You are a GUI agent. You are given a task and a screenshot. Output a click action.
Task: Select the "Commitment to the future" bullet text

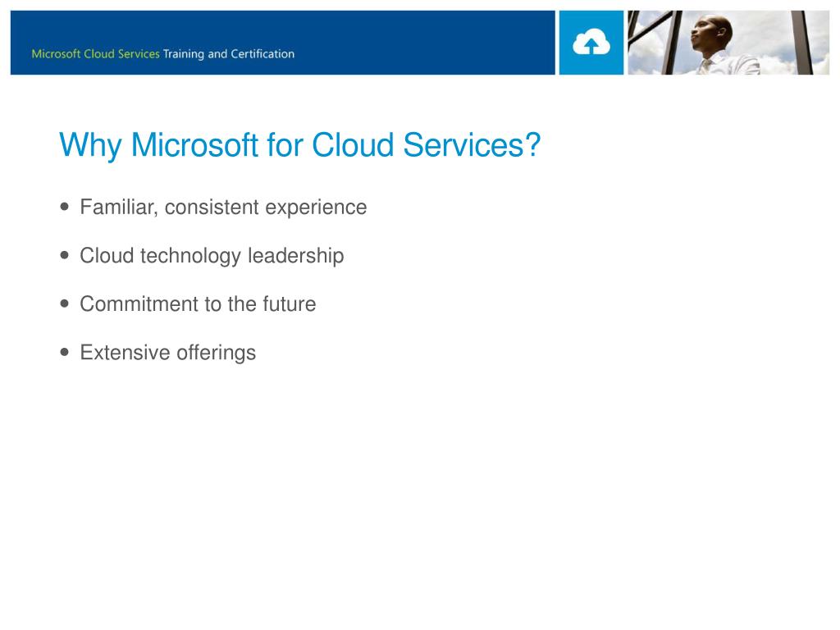coord(198,304)
